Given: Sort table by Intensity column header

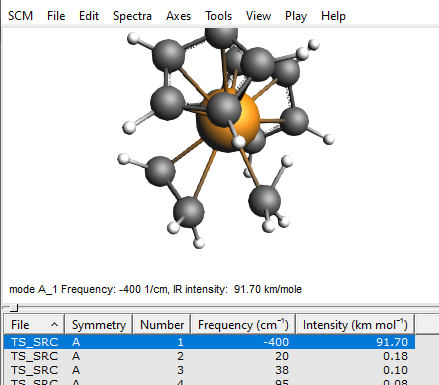Looking at the screenshot, I should click(x=355, y=324).
